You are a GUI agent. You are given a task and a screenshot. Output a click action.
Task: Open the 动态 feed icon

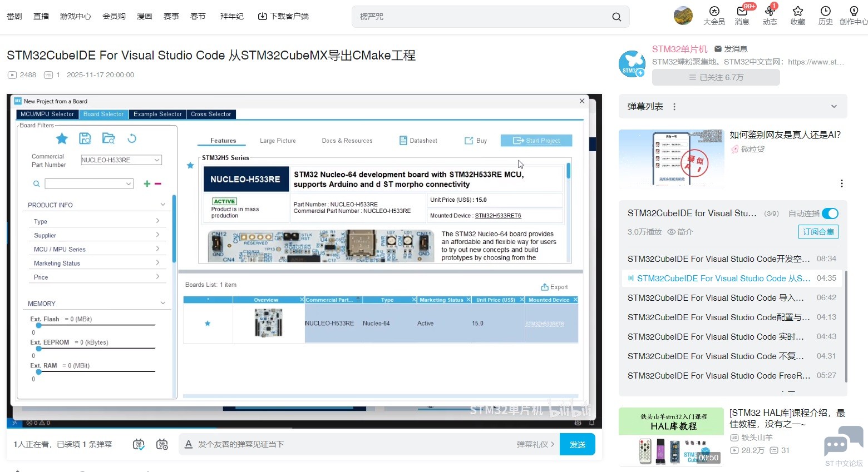[770, 11]
